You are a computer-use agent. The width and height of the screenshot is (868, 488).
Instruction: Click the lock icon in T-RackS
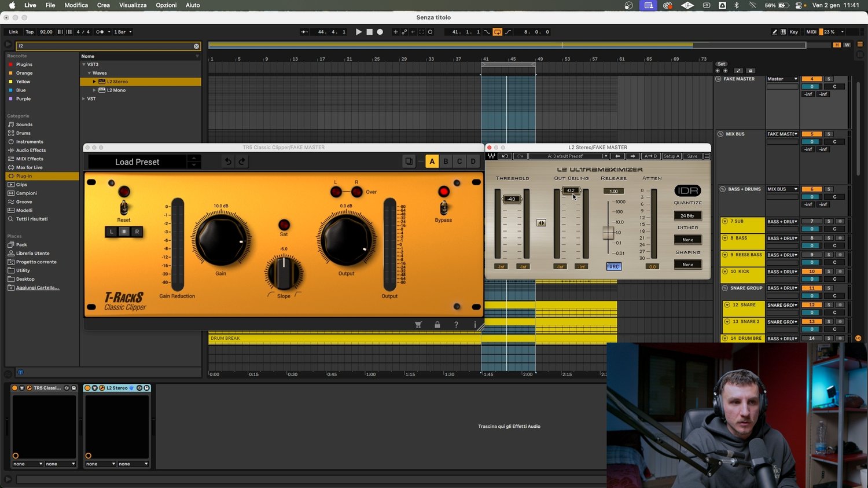pos(437,325)
